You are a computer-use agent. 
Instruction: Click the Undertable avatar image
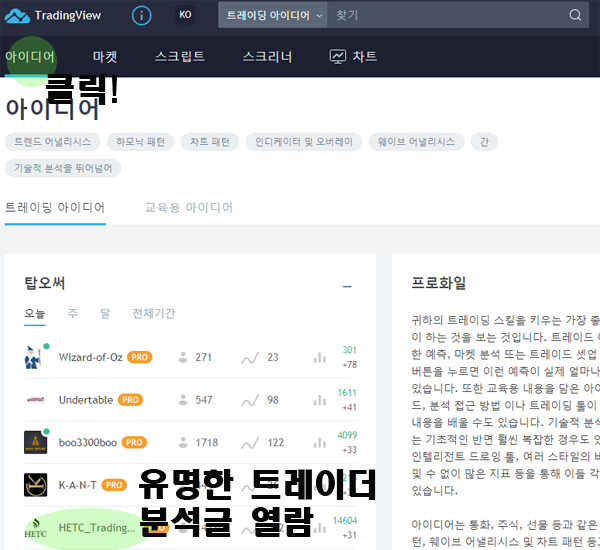(35, 400)
